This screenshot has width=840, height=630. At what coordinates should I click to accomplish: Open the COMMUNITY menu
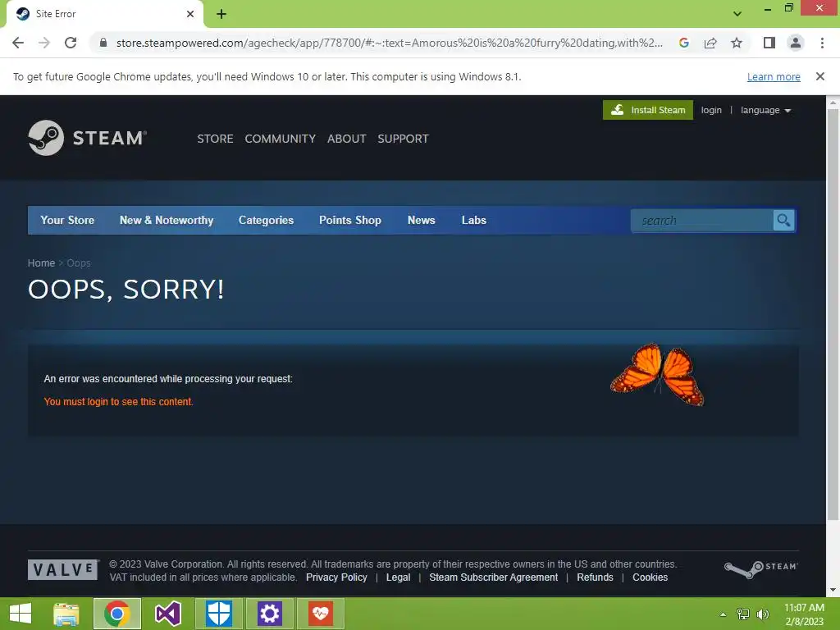281,139
